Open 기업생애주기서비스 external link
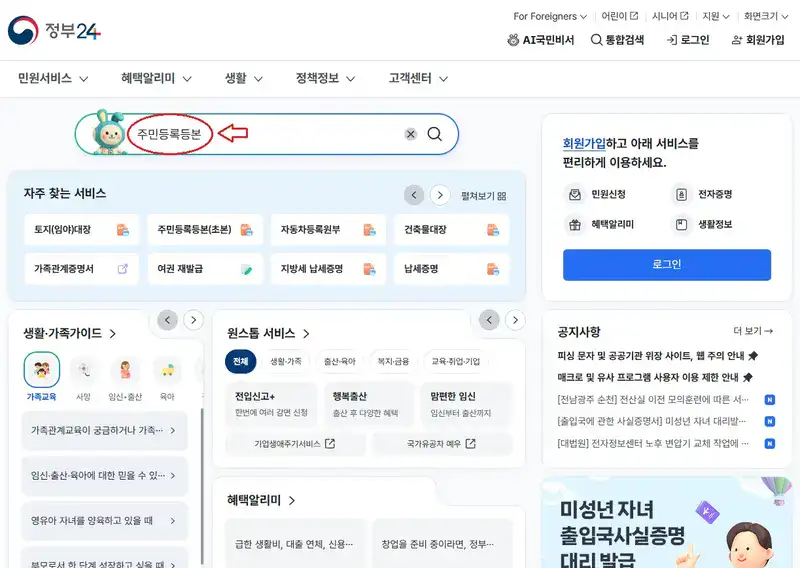 295,444
